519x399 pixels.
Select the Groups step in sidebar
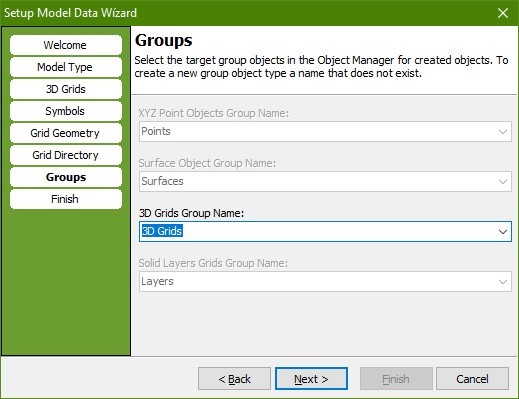[x=66, y=177]
